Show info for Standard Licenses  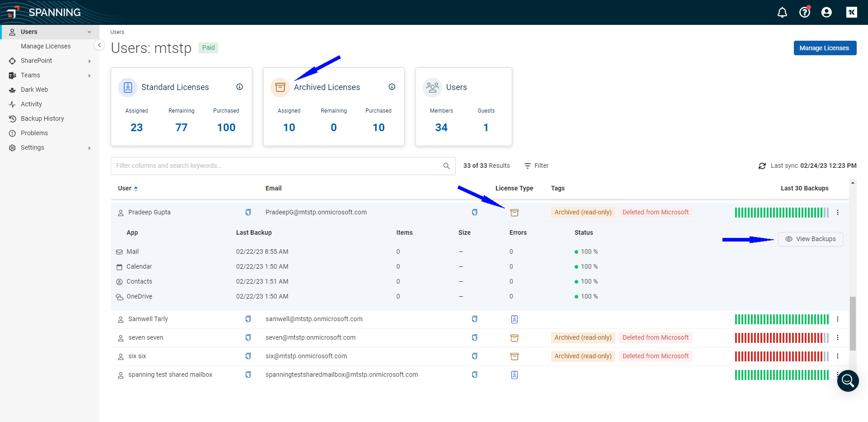240,87
